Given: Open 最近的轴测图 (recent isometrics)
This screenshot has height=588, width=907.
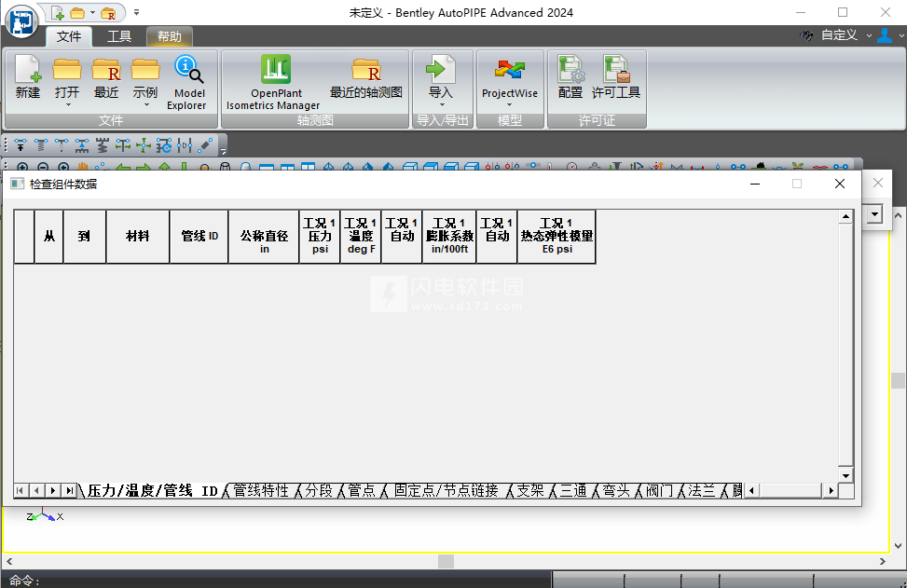Looking at the screenshot, I should tap(366, 77).
